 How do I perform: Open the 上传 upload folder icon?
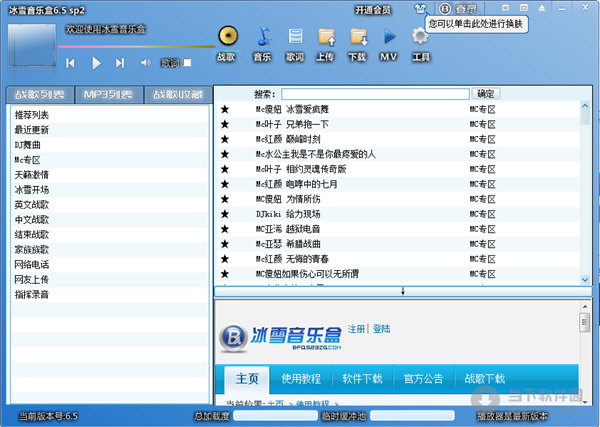(x=326, y=37)
